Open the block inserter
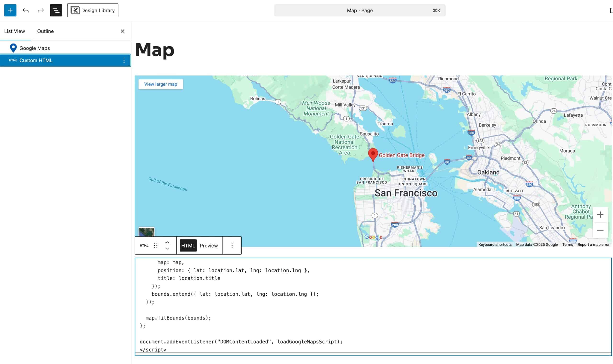The width and height of the screenshot is (613, 364). [10, 10]
